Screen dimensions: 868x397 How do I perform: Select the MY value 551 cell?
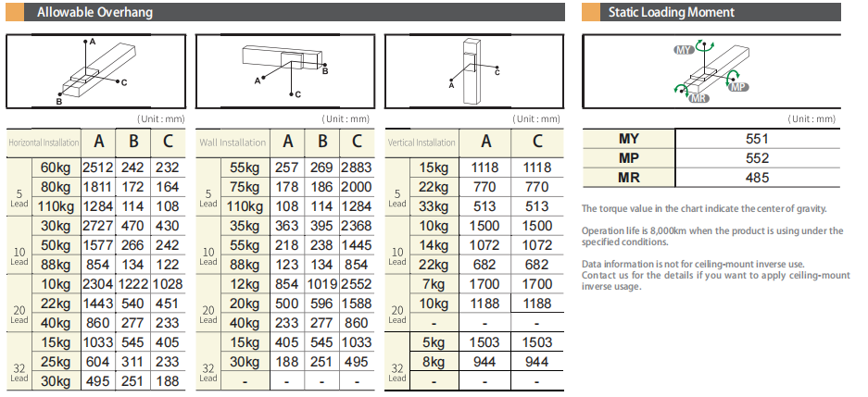tap(757, 140)
